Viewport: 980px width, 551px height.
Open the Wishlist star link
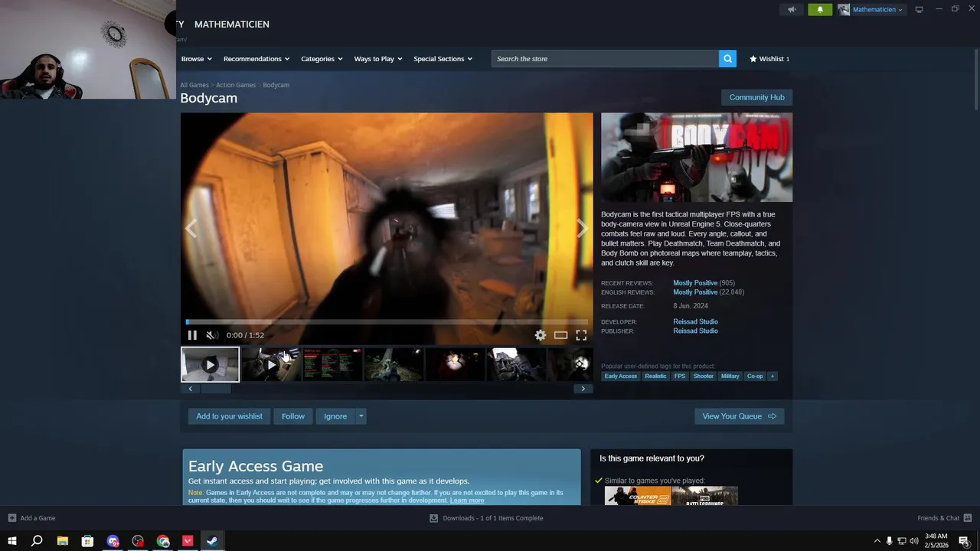[769, 59]
